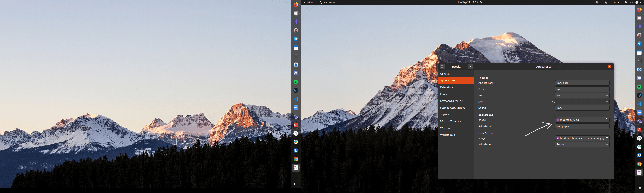The image size is (644, 193).
Task: Open the Fonts section in the sidebar
Action: (443, 94)
